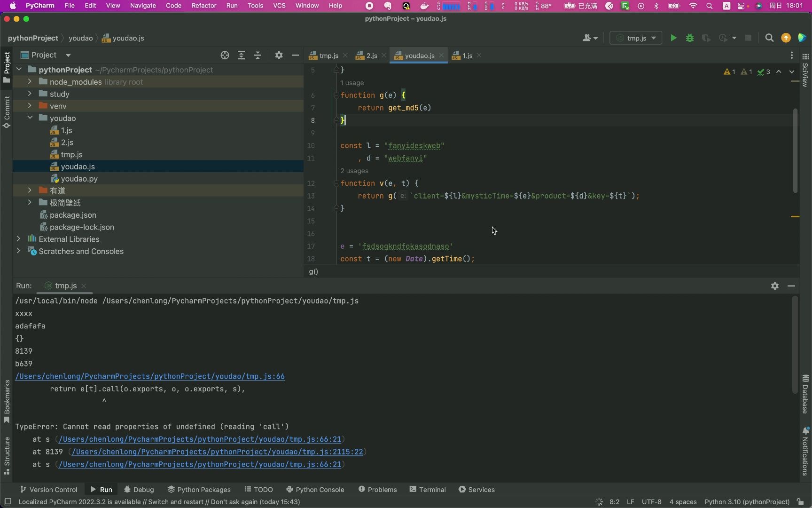812x508 pixels.
Task: Click Python 3.10 interpreter in status bar
Action: pyautogui.click(x=747, y=502)
